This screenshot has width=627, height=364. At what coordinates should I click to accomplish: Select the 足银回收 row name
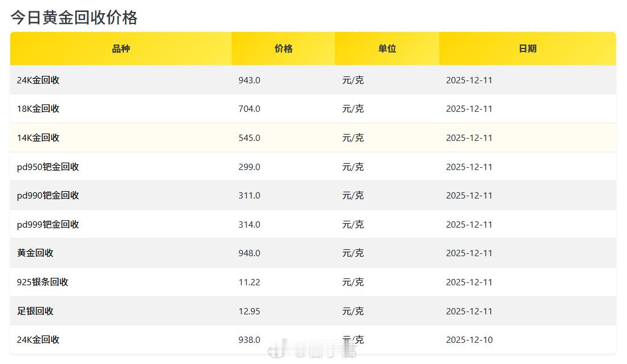pos(35,311)
